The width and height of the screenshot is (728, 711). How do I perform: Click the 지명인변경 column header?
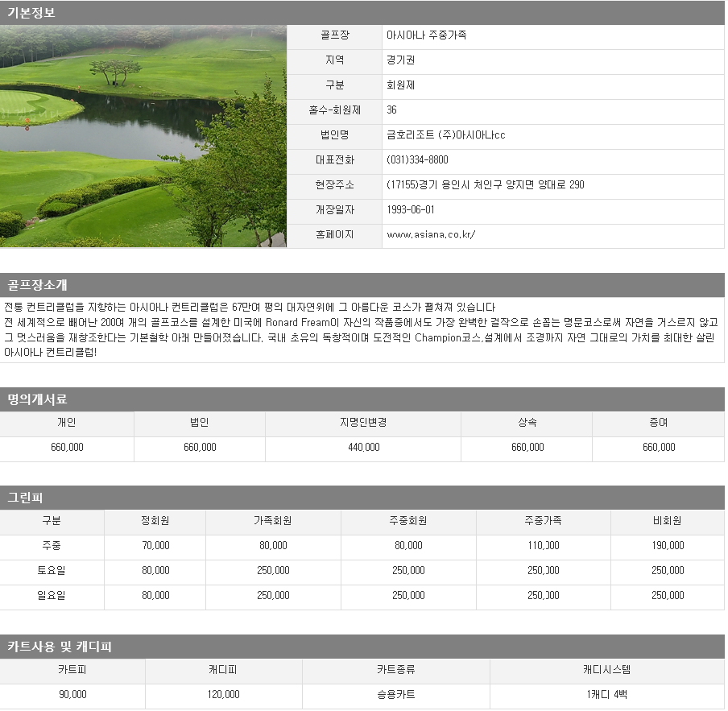click(363, 423)
